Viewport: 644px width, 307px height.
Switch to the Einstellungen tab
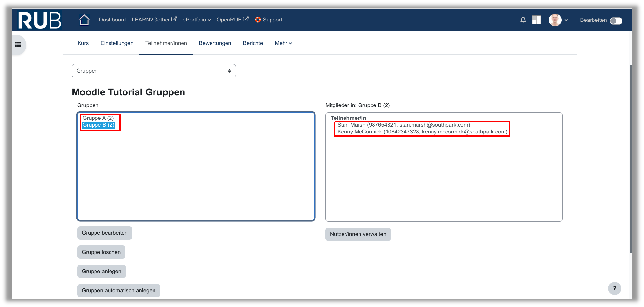[117, 43]
